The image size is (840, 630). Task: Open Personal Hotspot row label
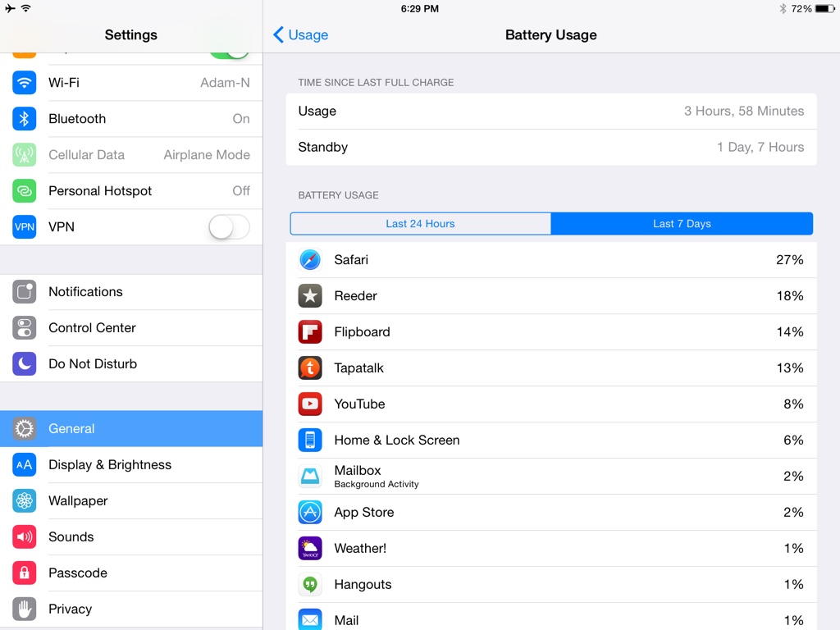(100, 190)
